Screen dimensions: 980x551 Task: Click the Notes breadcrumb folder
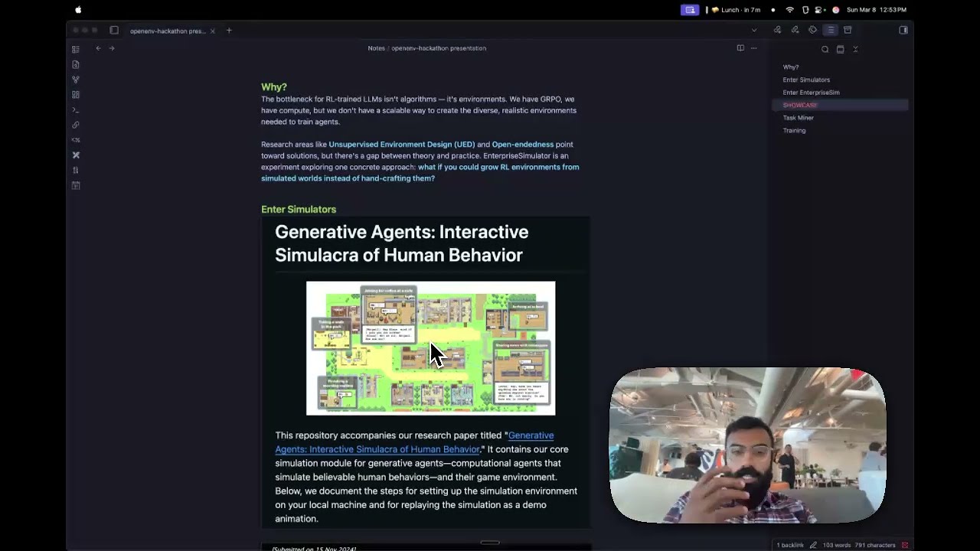[376, 48]
